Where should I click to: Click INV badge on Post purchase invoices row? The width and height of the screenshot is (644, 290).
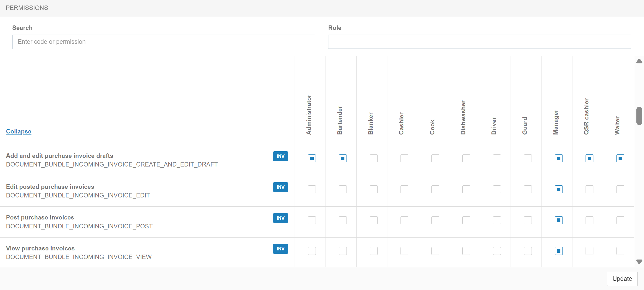tap(280, 218)
